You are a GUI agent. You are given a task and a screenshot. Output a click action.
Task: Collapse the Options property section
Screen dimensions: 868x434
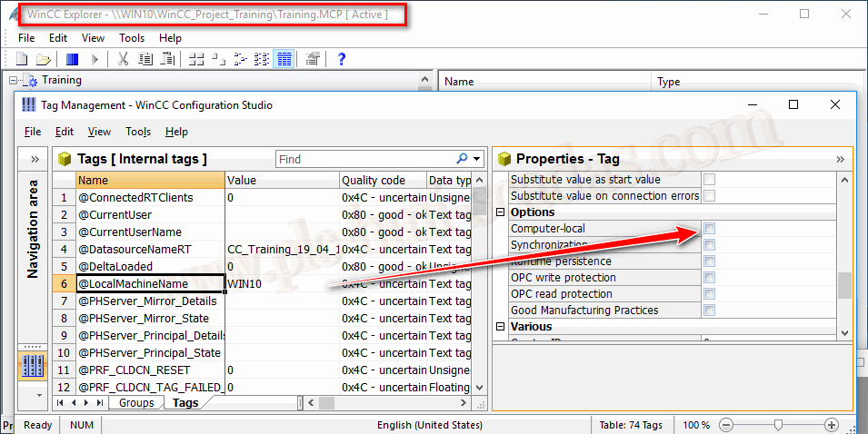501,212
